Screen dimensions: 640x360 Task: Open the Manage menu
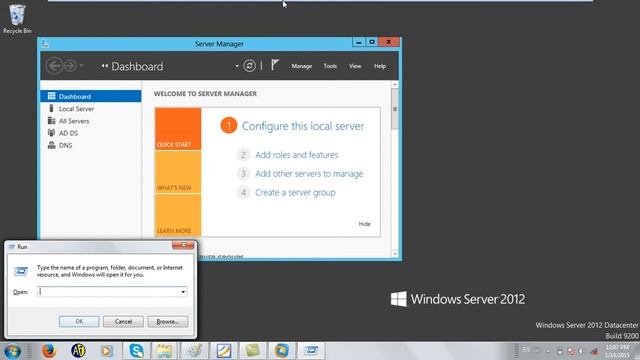[x=302, y=66]
